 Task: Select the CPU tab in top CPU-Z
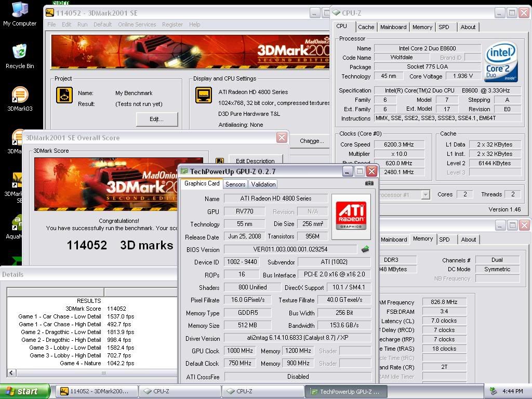342,26
